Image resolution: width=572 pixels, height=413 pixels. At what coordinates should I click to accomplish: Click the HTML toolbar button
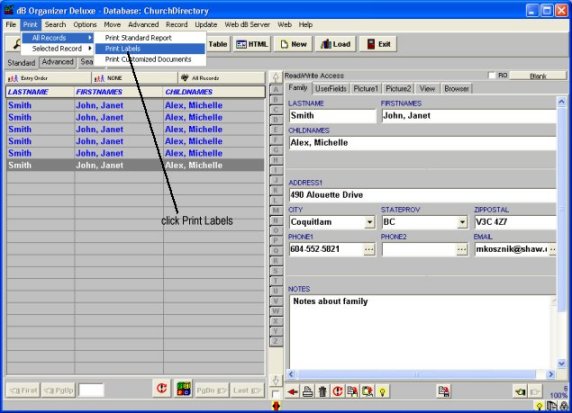tap(252, 44)
